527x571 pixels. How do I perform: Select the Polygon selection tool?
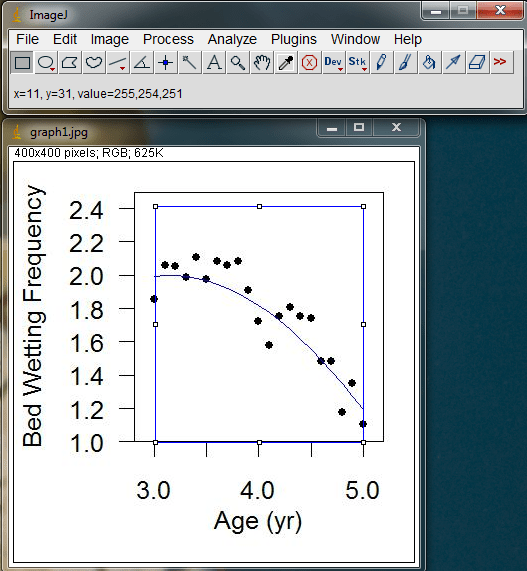[70, 63]
